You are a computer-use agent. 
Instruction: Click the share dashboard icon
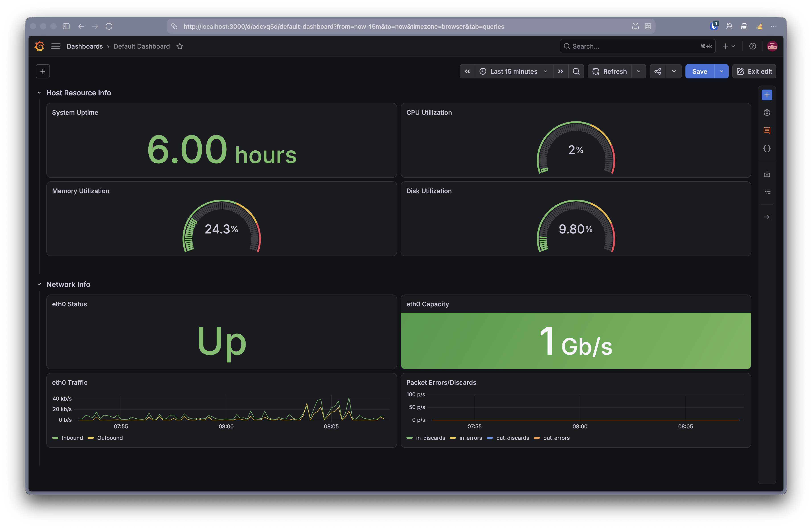click(657, 71)
